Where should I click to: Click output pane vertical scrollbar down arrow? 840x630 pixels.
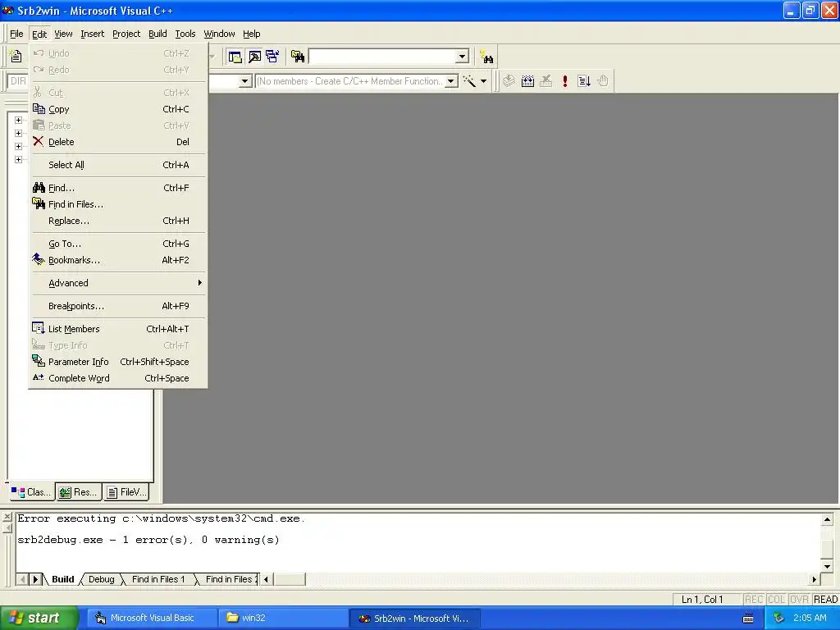pos(827,566)
